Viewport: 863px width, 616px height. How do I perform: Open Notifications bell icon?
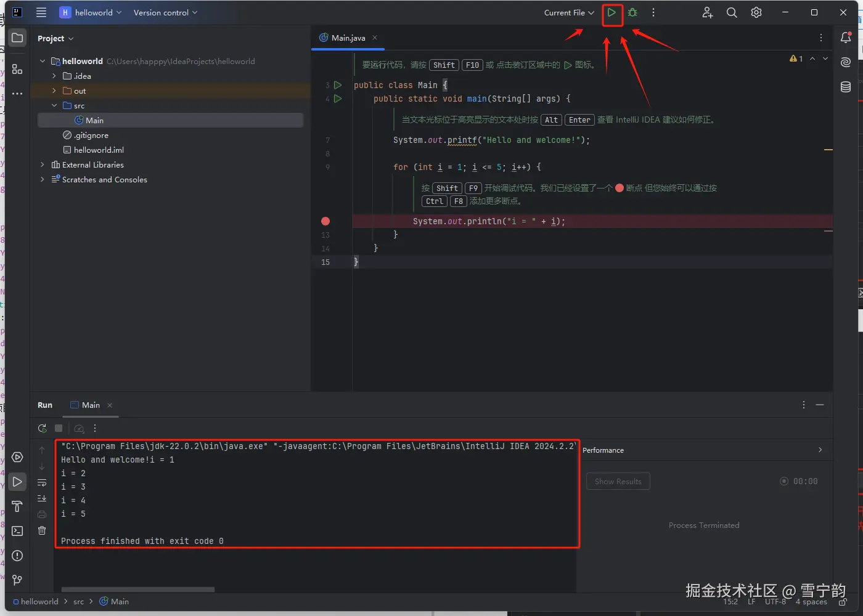[x=846, y=38]
